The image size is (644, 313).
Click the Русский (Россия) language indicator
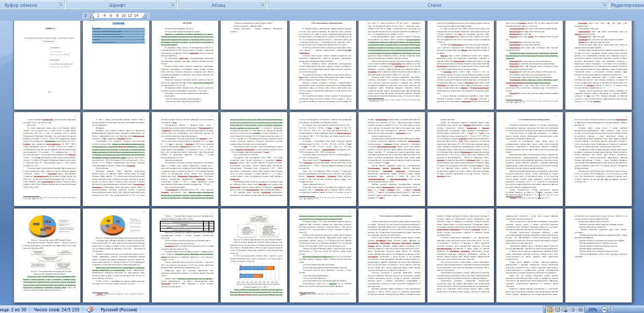tap(122, 310)
